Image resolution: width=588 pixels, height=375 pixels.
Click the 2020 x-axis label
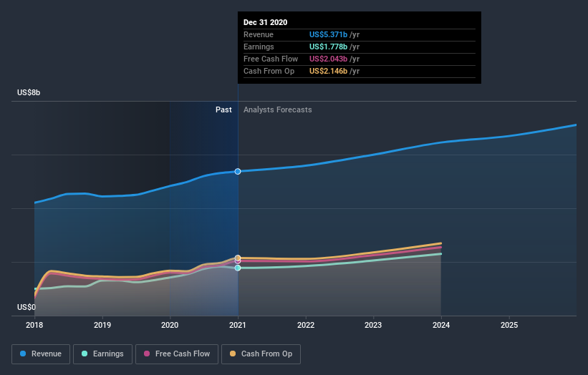[170, 325]
